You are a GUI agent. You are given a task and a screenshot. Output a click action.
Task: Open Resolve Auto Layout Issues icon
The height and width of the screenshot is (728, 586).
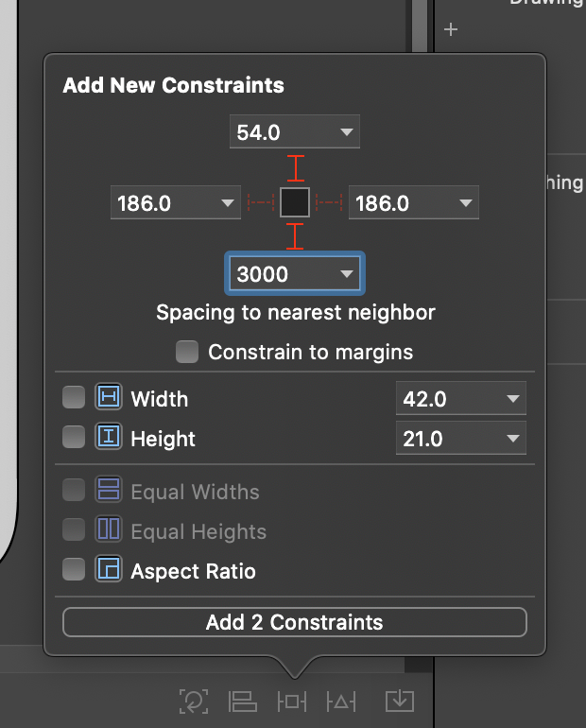click(x=341, y=701)
